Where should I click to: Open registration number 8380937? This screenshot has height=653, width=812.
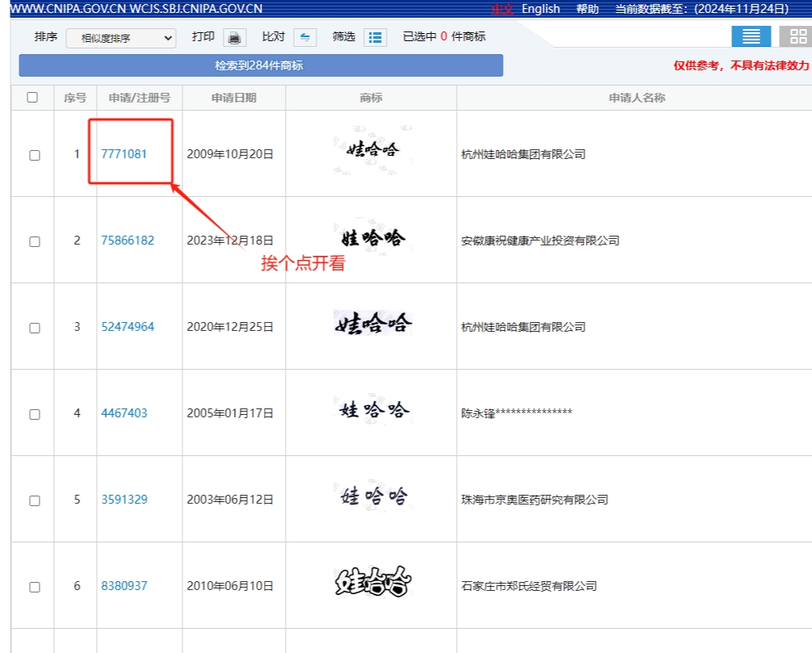123,586
